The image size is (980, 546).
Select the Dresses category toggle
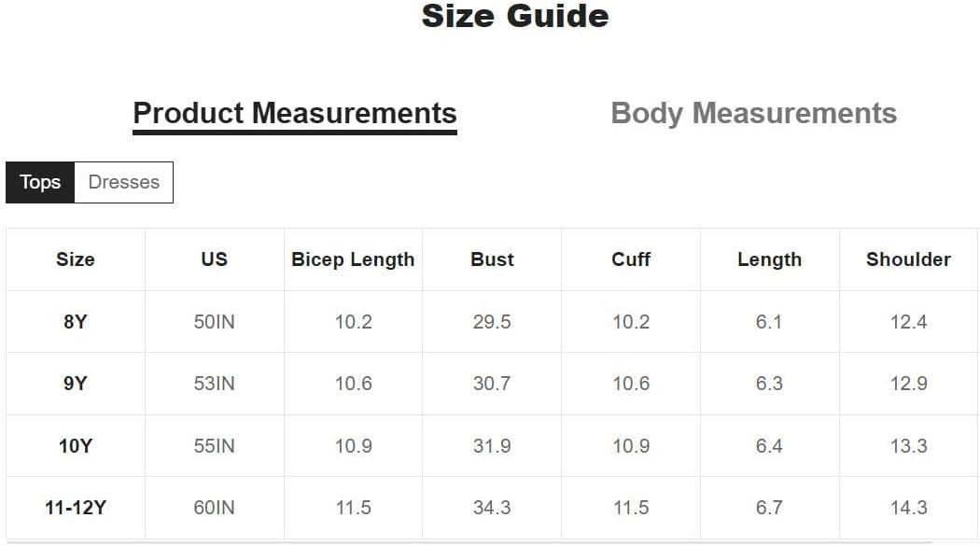(x=124, y=182)
